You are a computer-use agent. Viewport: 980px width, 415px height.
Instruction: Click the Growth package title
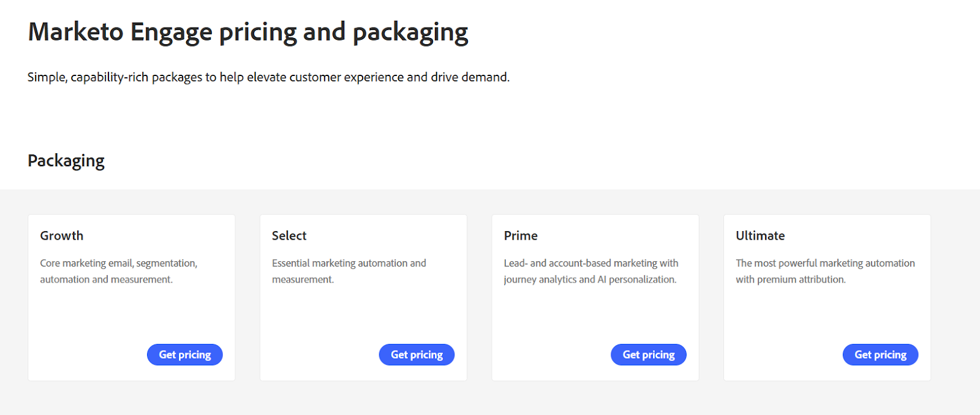(61, 235)
